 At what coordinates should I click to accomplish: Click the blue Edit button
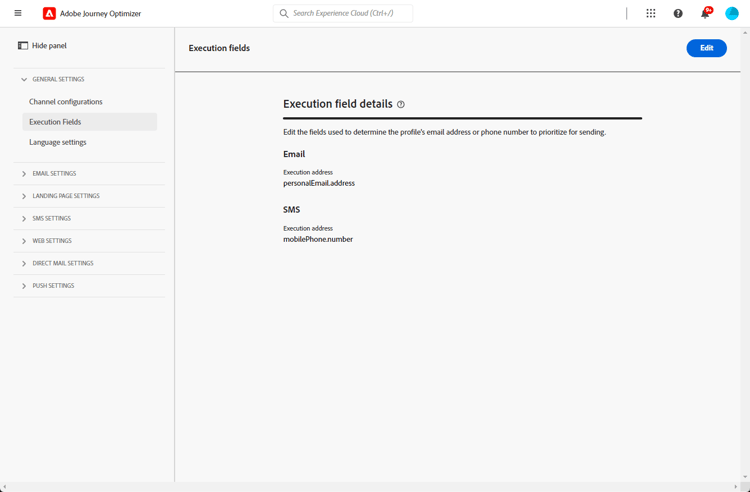tap(706, 48)
